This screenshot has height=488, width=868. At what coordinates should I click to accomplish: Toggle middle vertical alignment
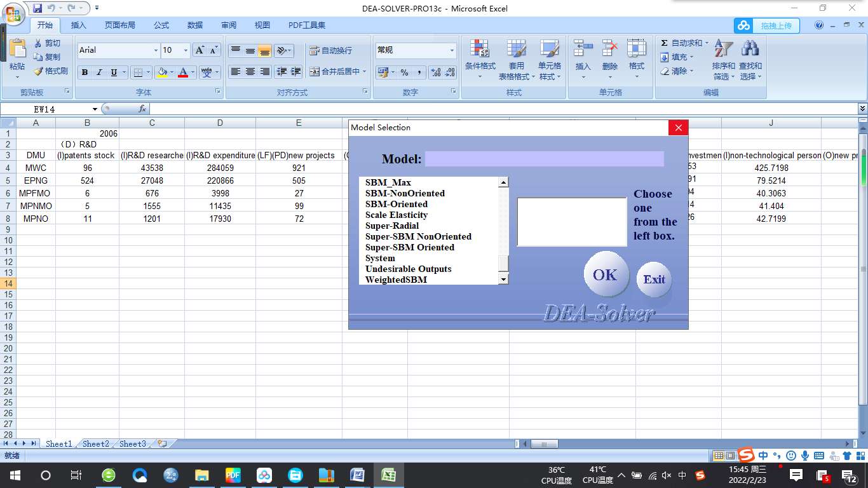pyautogui.click(x=250, y=51)
